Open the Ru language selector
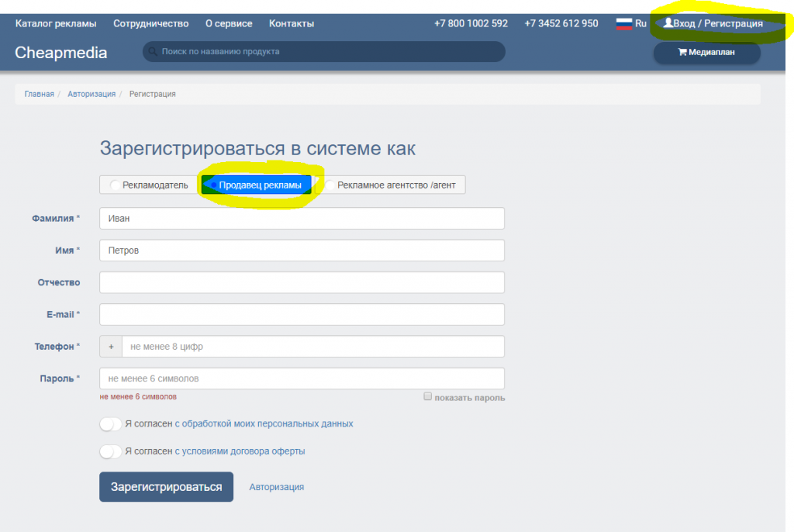The image size is (794, 532). click(x=640, y=24)
